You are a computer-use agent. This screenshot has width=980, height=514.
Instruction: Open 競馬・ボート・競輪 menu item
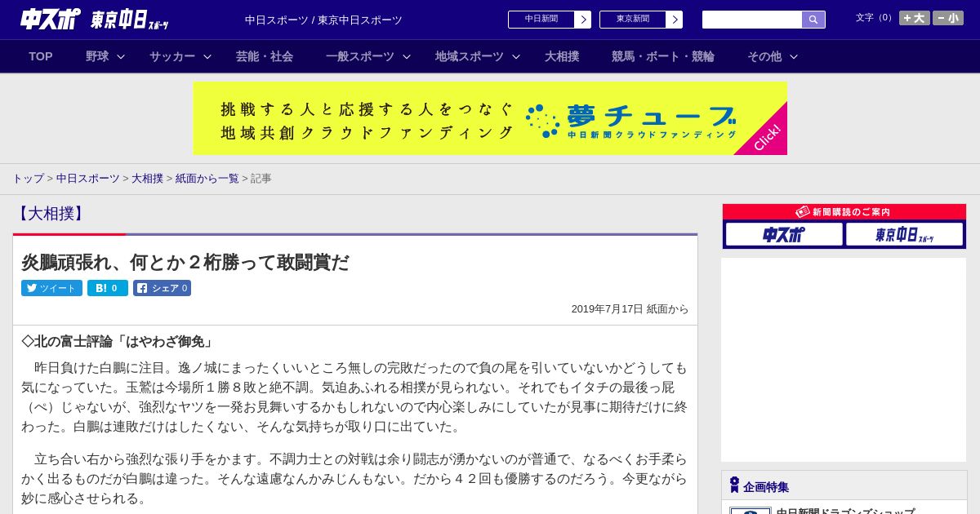[x=663, y=56]
